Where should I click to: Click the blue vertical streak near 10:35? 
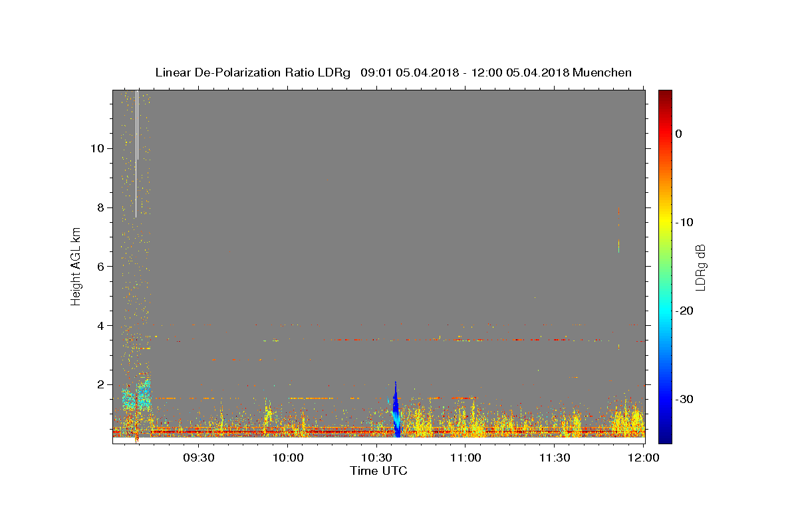click(396, 410)
